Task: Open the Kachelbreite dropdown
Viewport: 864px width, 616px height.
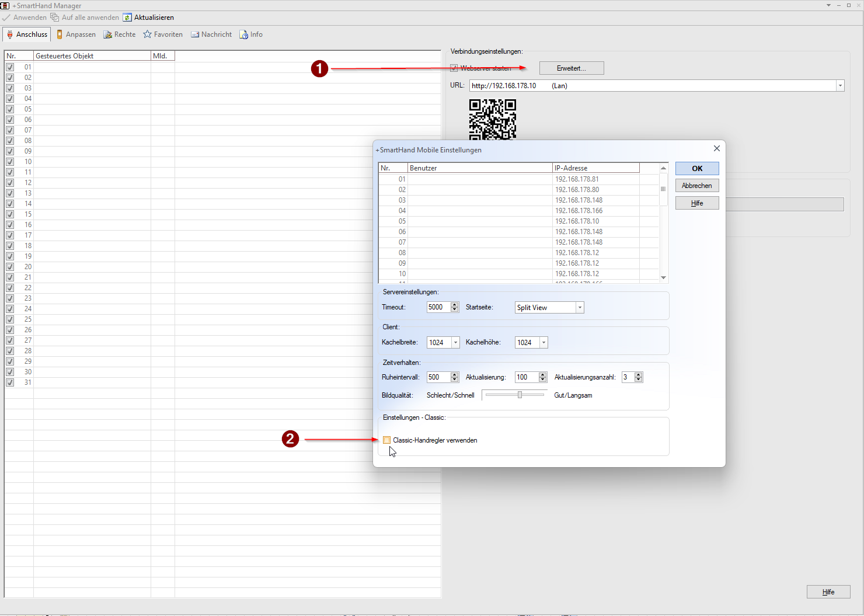Action: (455, 343)
